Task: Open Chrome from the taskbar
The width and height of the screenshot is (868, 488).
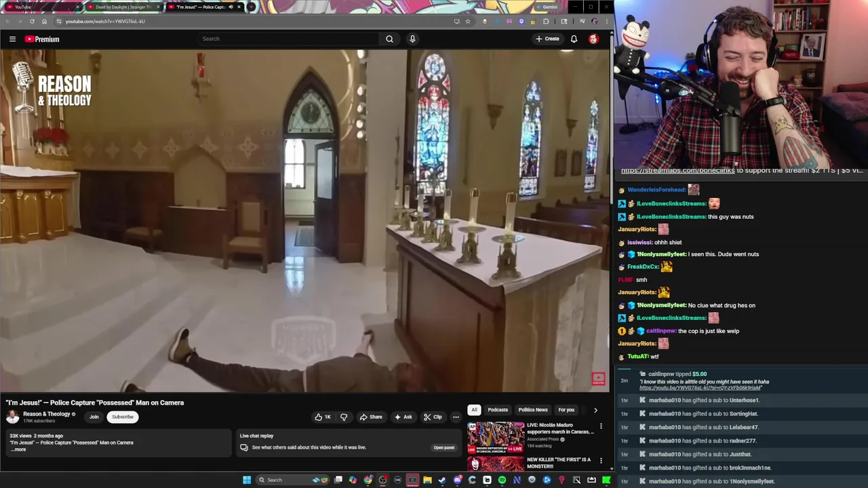Action: (x=368, y=480)
